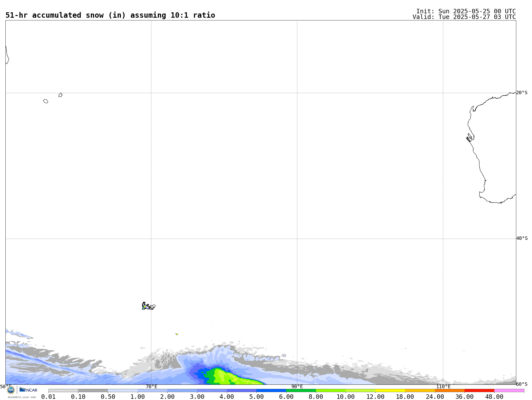Pick the 4.00–5.00 violet-blue swatch
The width and height of the screenshot is (532, 400).
pos(242,391)
